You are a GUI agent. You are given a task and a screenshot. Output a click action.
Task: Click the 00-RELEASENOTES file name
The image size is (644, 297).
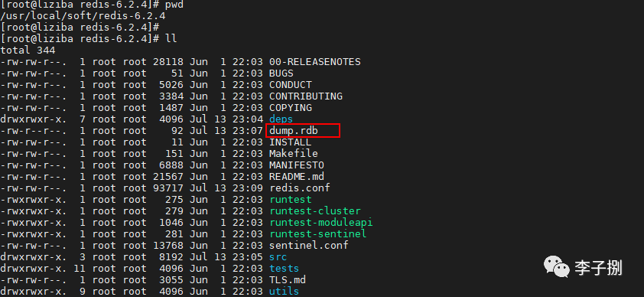point(315,62)
